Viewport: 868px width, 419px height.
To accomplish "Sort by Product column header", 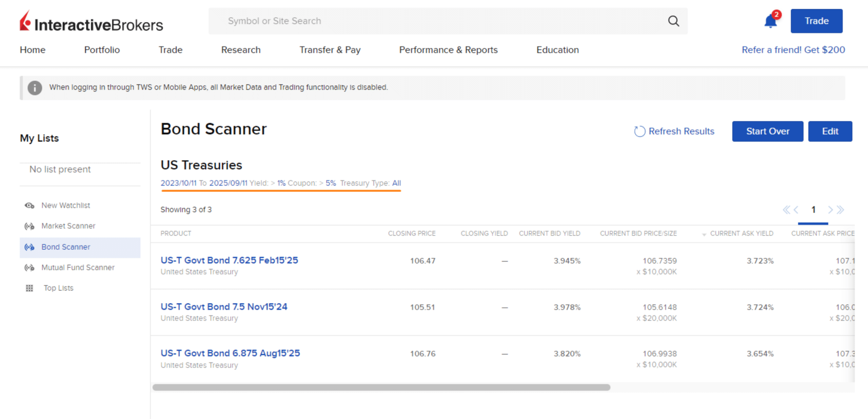I will pyautogui.click(x=176, y=234).
